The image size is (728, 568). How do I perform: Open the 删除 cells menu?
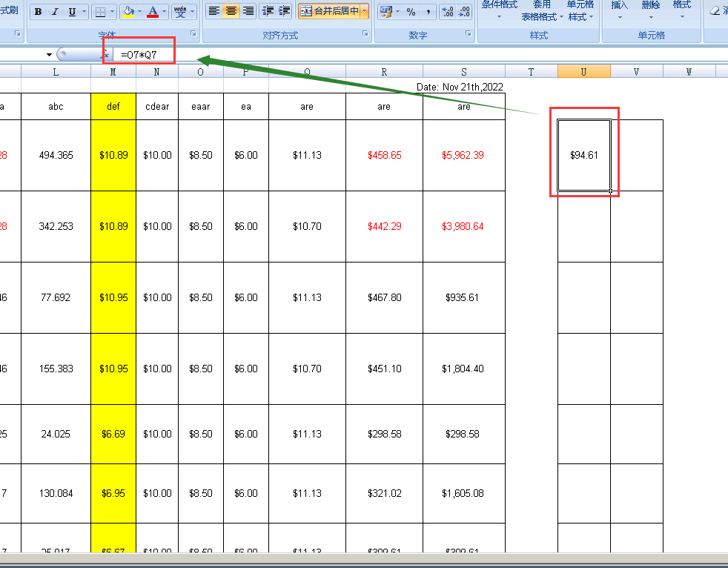(x=650, y=10)
